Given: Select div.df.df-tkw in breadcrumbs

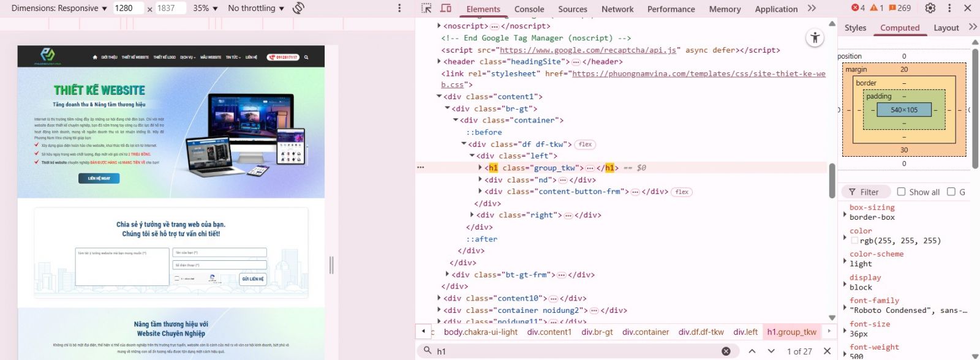Looking at the screenshot, I should (701, 332).
